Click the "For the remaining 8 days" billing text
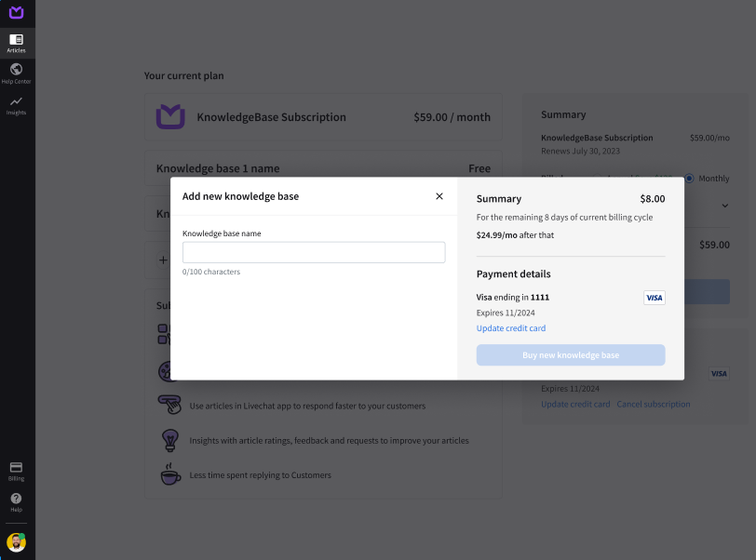This screenshot has height=560, width=756. coord(564,218)
